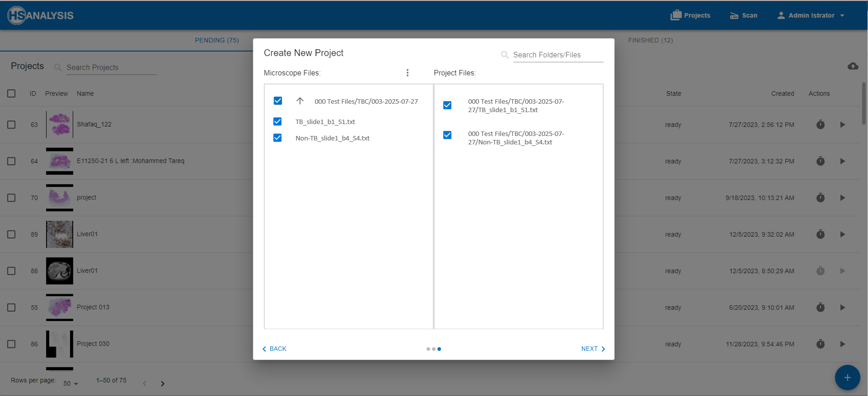The width and height of the screenshot is (868, 396).
Task: Click the HS Analysis logo
Action: click(41, 15)
